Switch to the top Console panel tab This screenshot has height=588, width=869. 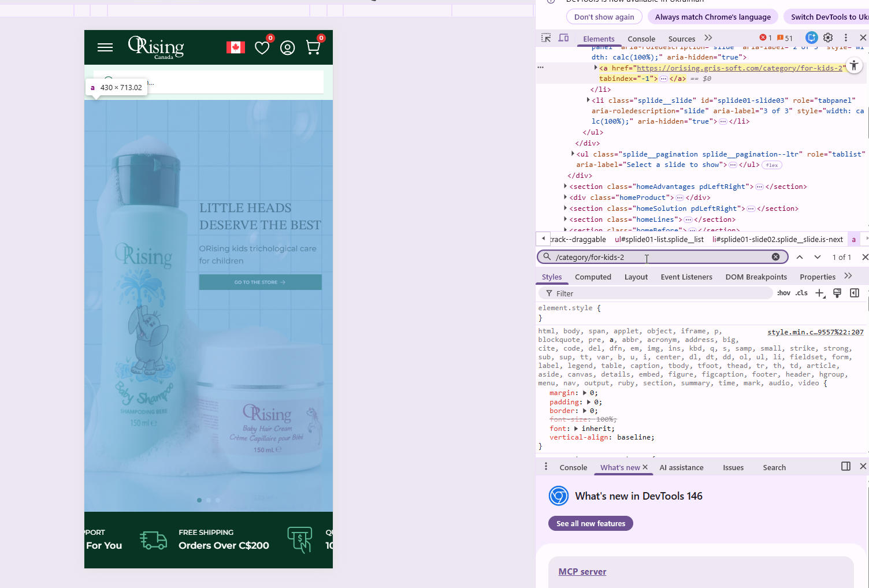[641, 39]
